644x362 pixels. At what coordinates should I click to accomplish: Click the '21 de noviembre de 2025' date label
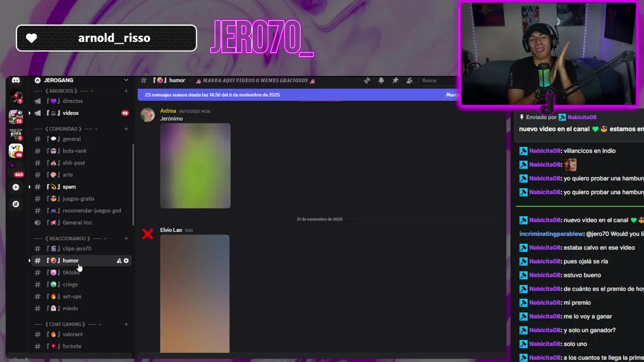[319, 219]
